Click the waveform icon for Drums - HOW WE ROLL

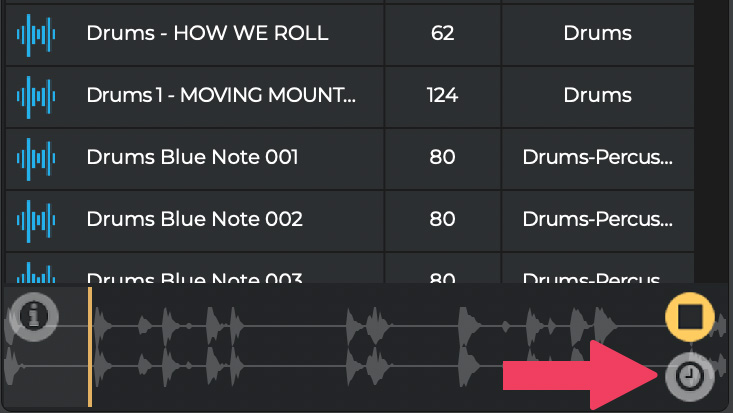pos(38,34)
